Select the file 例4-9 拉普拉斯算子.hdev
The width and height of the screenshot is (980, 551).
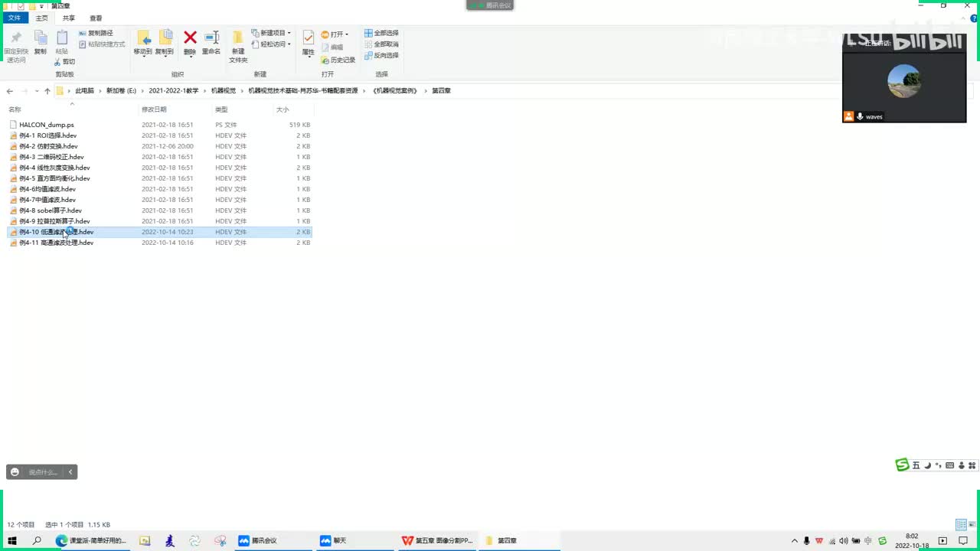tap(54, 221)
